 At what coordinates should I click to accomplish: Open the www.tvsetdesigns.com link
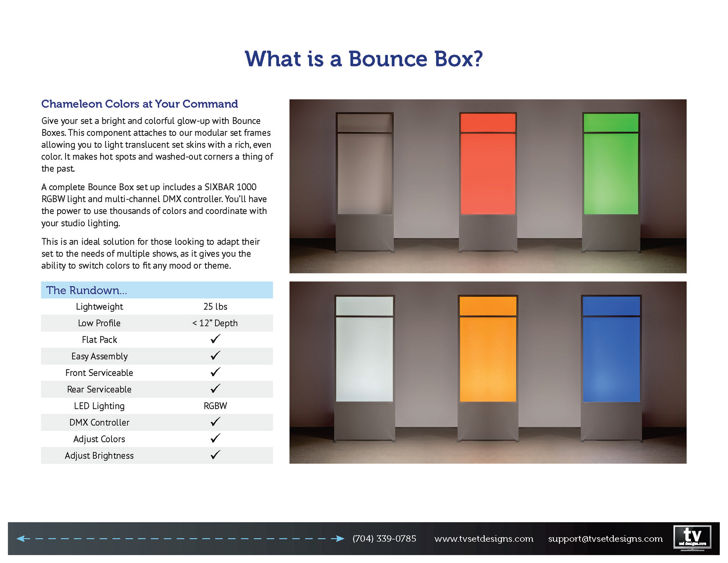click(x=484, y=539)
